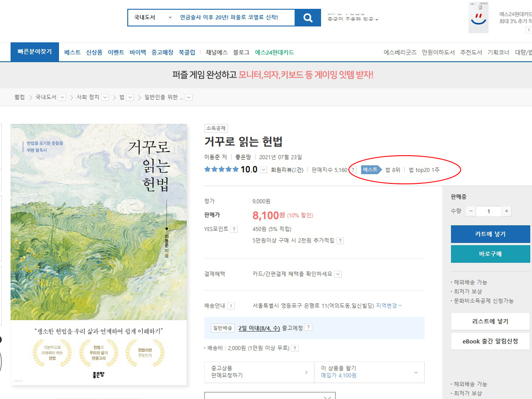Go to the 베스트 tab

[72, 52]
